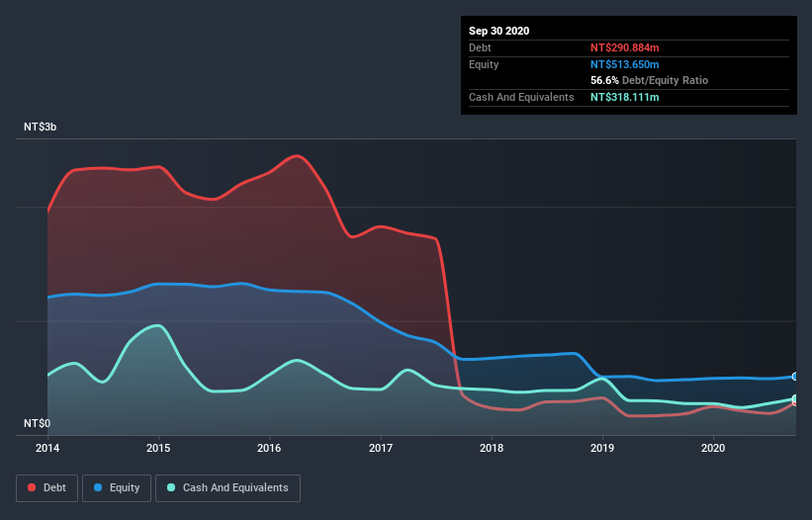Toggle the Equity legend button

[x=117, y=488]
